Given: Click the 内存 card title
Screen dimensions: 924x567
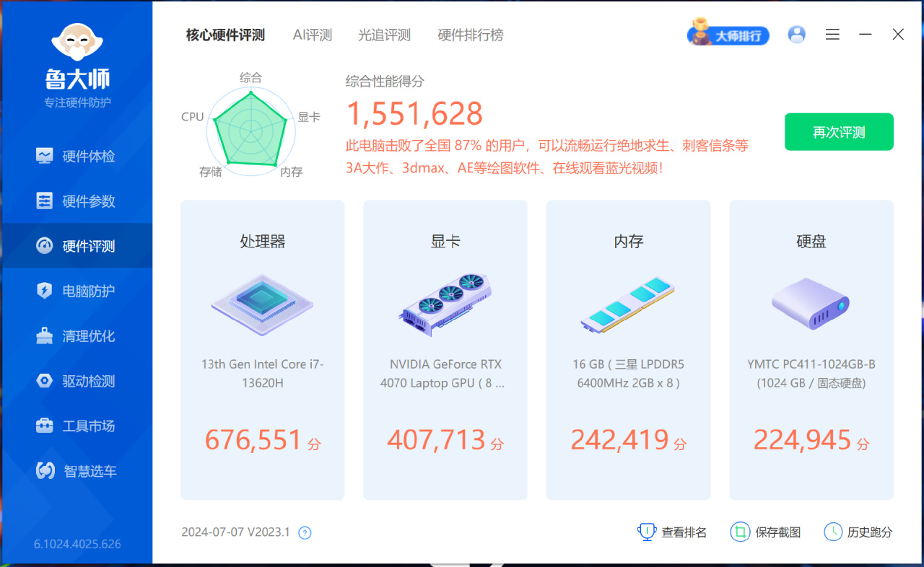Looking at the screenshot, I should click(x=628, y=242).
